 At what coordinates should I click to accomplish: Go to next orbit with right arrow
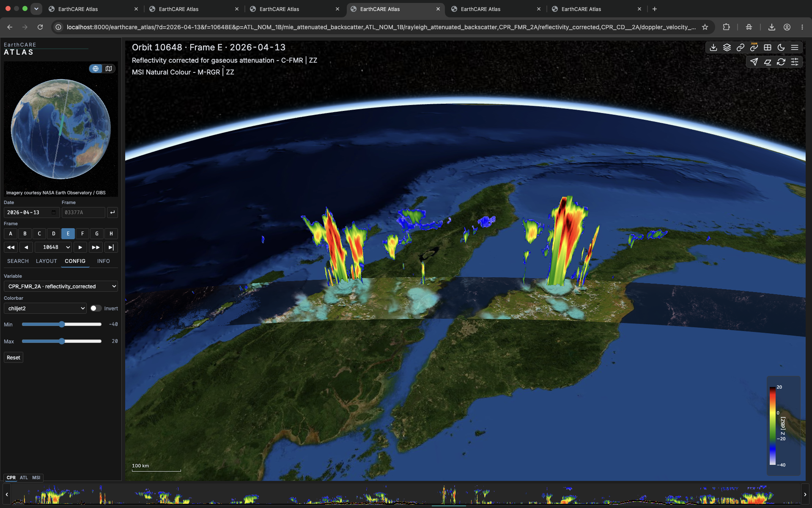point(80,247)
